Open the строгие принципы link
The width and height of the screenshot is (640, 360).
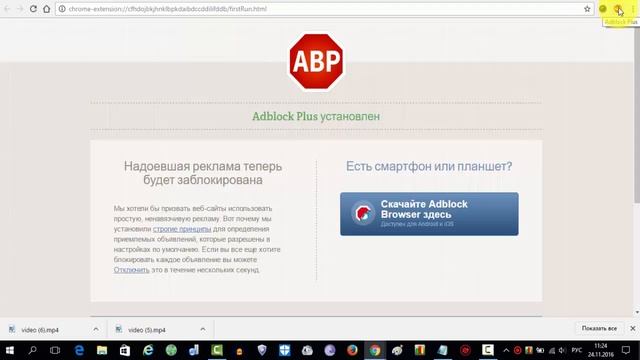[182, 229]
